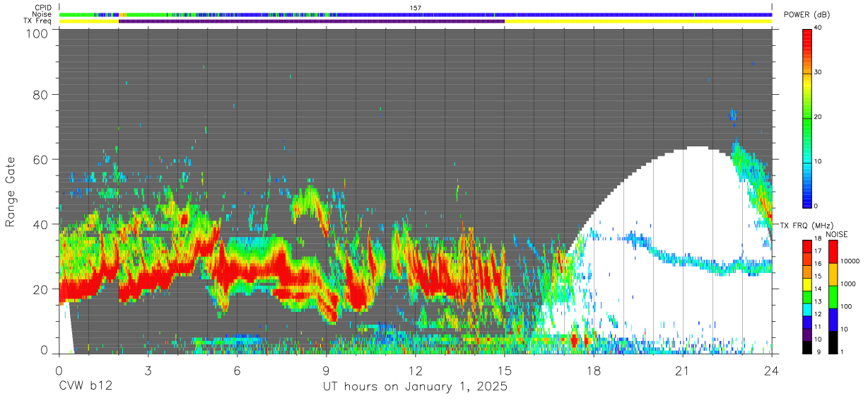Screen dimensions: 868x401
Task: Click the '6' tick on the UT hours axis
Action: [x=237, y=371]
